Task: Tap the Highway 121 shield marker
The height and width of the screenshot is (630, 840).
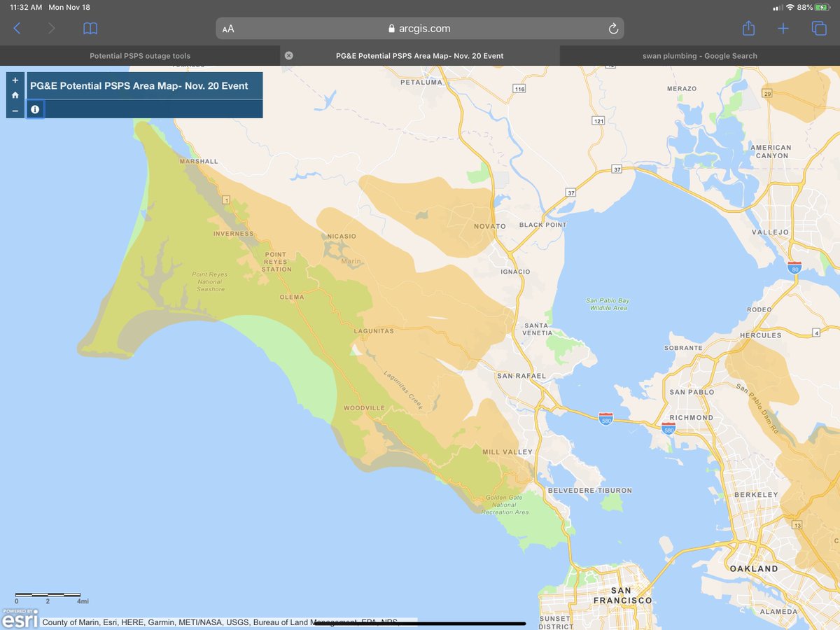Action: (598, 121)
